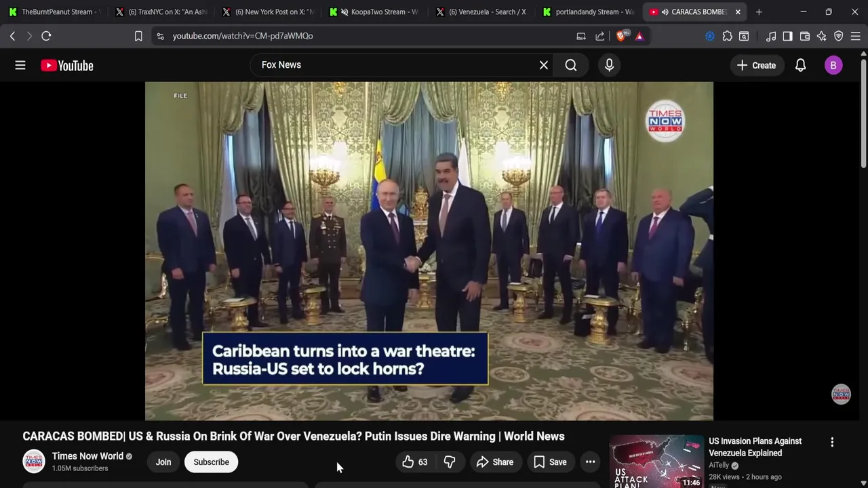Open the music note playlist icon

click(771, 36)
